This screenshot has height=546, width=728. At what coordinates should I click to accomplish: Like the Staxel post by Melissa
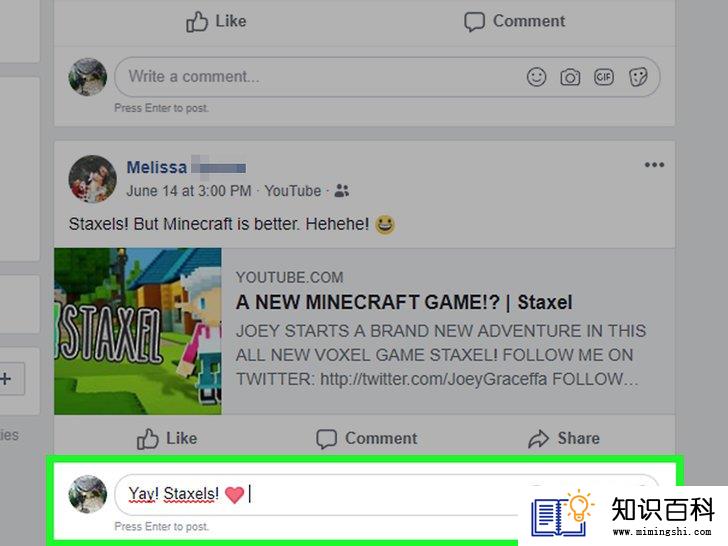pos(167,438)
